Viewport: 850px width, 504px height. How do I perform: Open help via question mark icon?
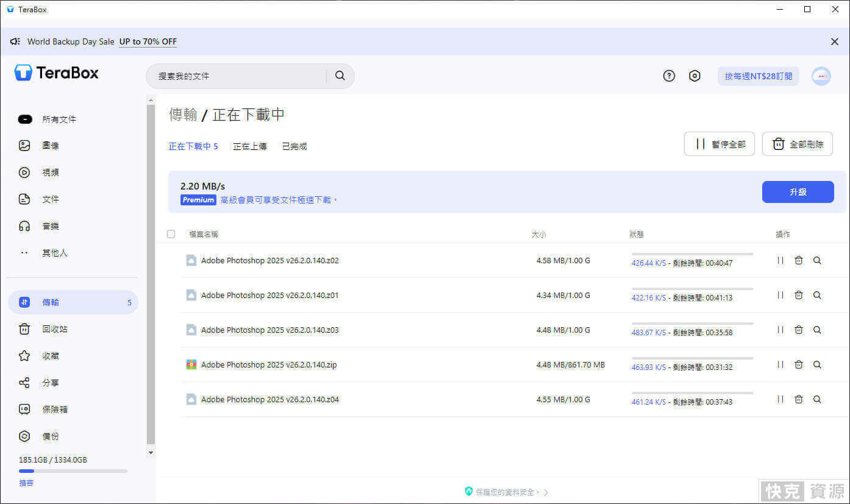pyautogui.click(x=669, y=76)
